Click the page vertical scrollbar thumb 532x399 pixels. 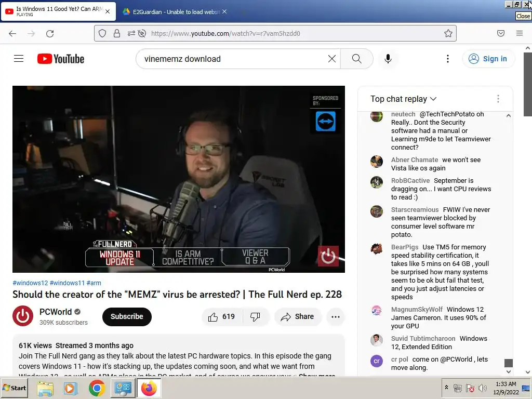click(528, 84)
